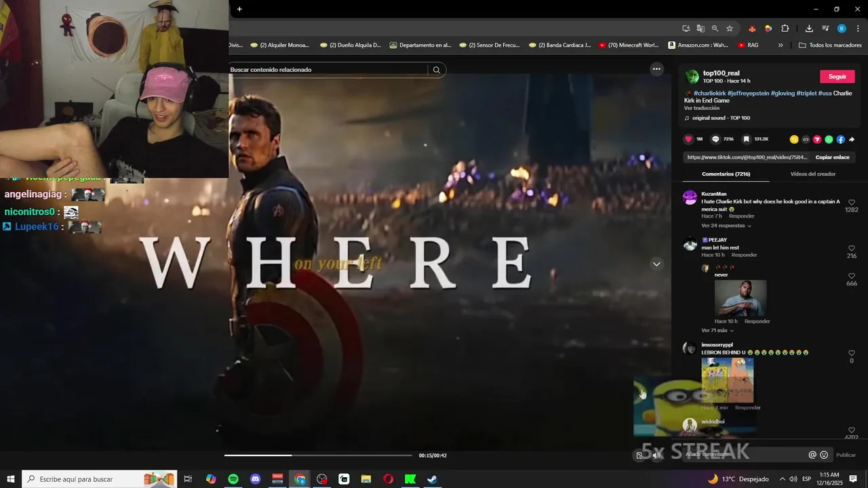Like KuzanMan's comment
Viewport: 868px width, 488px height.
click(x=852, y=202)
